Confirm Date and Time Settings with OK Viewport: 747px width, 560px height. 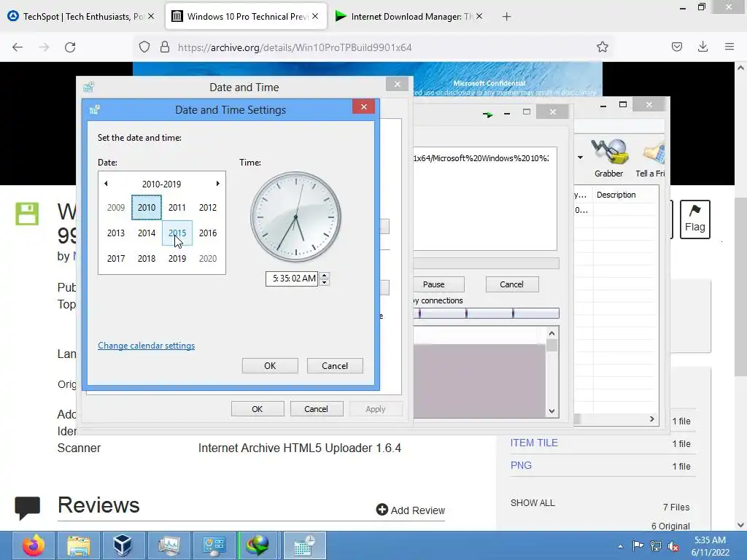[270, 366]
